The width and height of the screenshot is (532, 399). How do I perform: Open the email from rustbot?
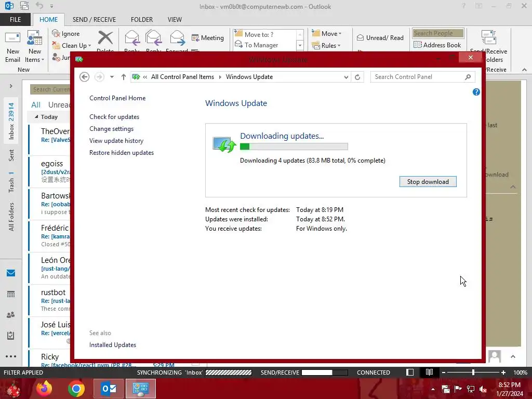coord(49,300)
